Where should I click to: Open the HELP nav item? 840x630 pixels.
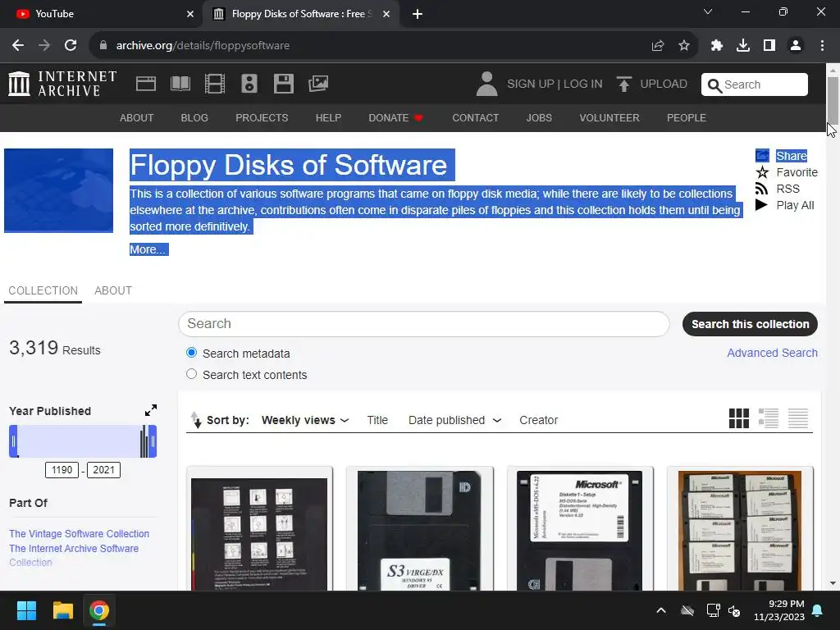[328, 118]
